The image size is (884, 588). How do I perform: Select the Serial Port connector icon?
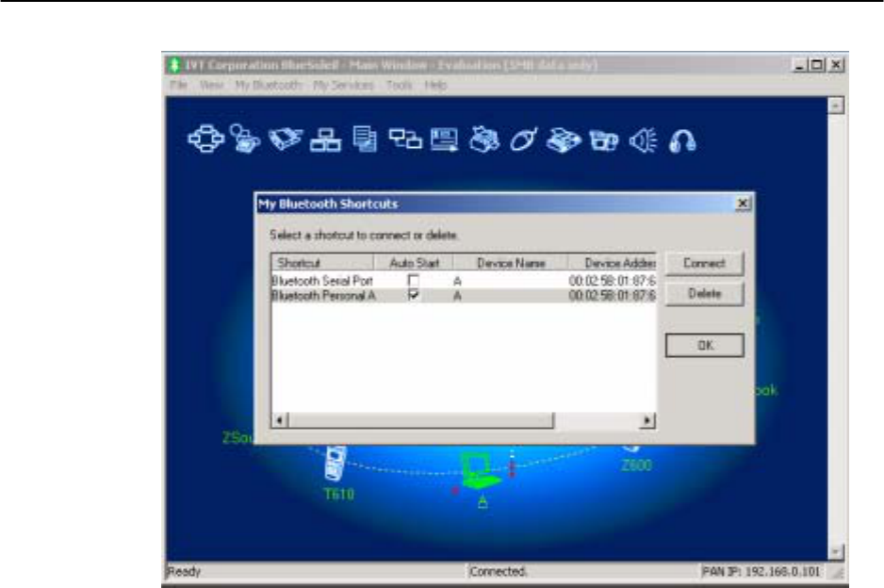(286, 139)
